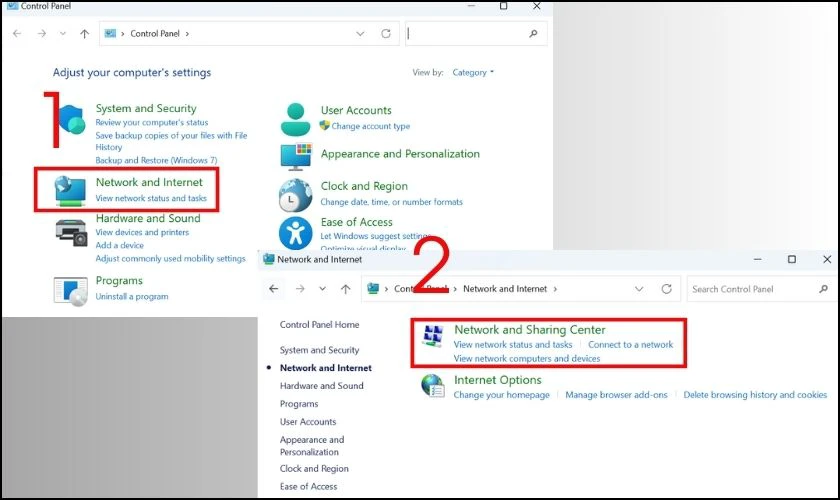The width and height of the screenshot is (840, 500).
Task: Click the Network and Internet category icon
Action: point(70,190)
